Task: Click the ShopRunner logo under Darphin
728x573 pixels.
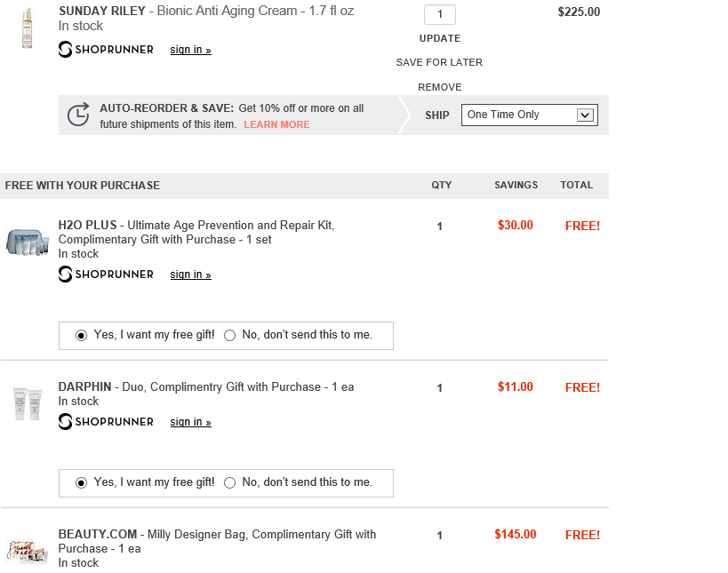Action: point(106,422)
